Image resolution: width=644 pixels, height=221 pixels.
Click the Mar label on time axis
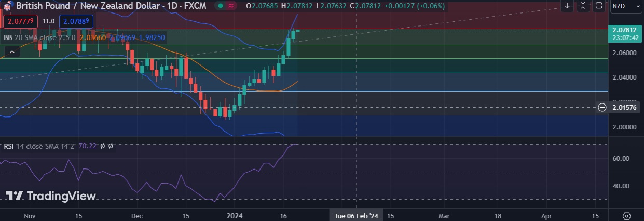(444, 215)
